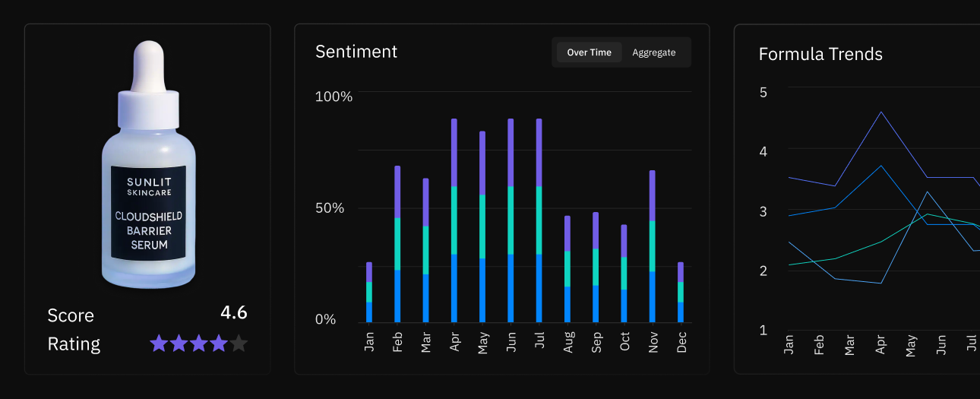Screen dimensions: 980x399
Task: Click the purple segment of July bar
Action: tap(539, 153)
